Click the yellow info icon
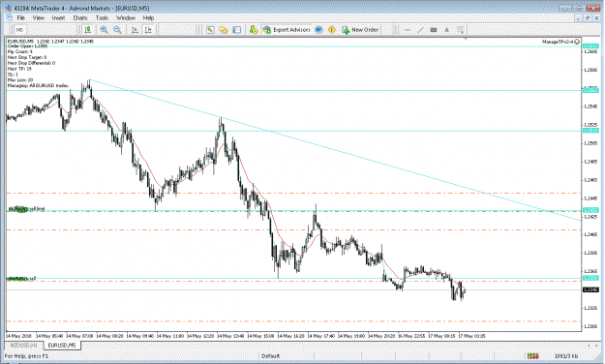The image size is (605, 364). coord(332,30)
